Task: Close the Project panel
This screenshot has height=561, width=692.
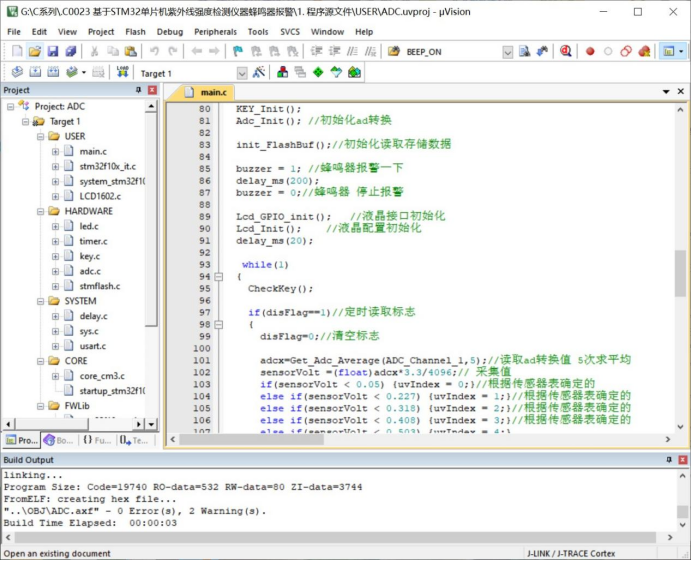Action: 152,90
